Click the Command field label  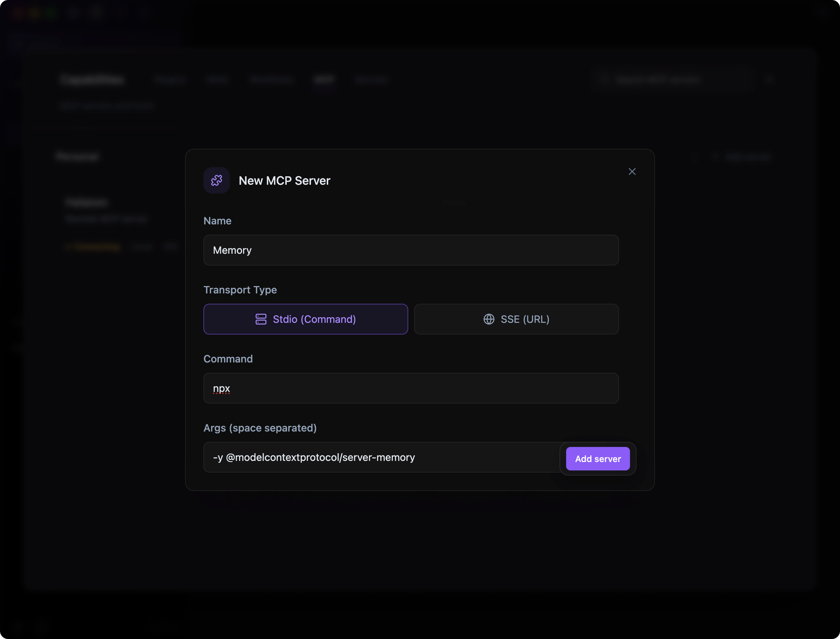[x=228, y=359]
